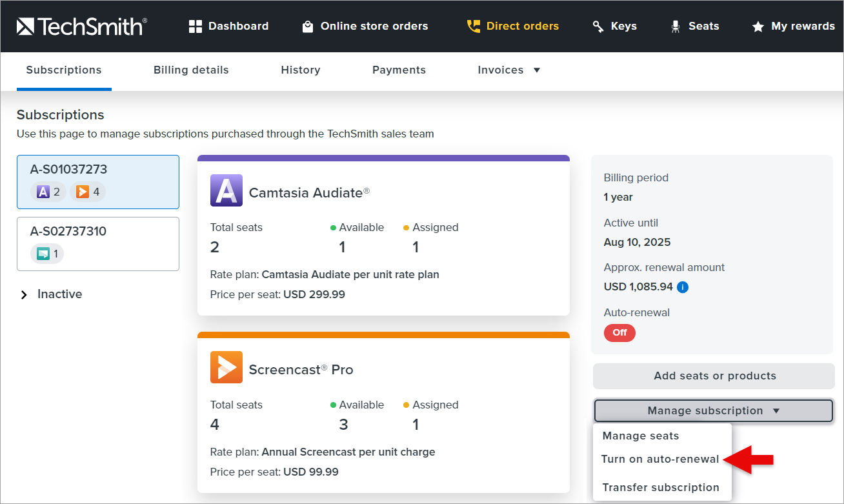Switch to the Billing details tab
Screen dimensions: 844x504
pos(191,70)
